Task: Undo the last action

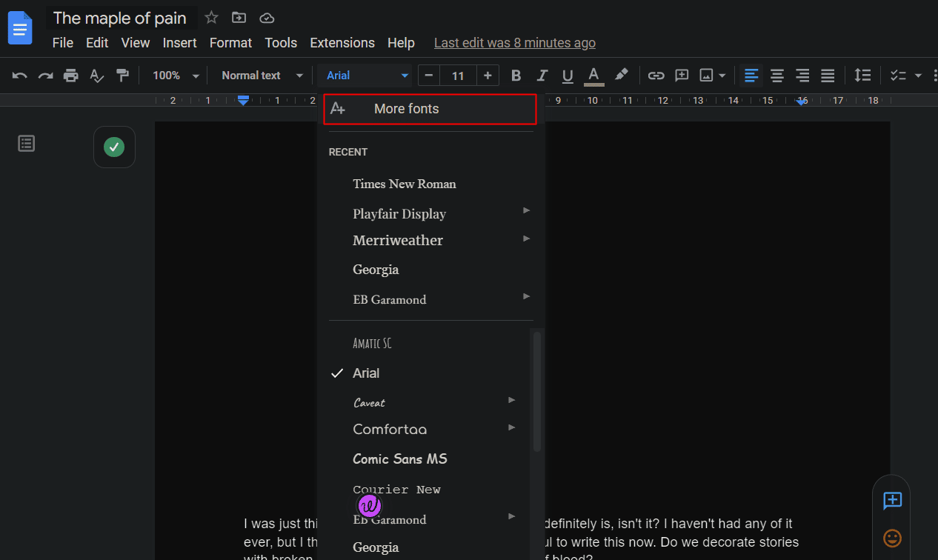Action: pos(20,76)
